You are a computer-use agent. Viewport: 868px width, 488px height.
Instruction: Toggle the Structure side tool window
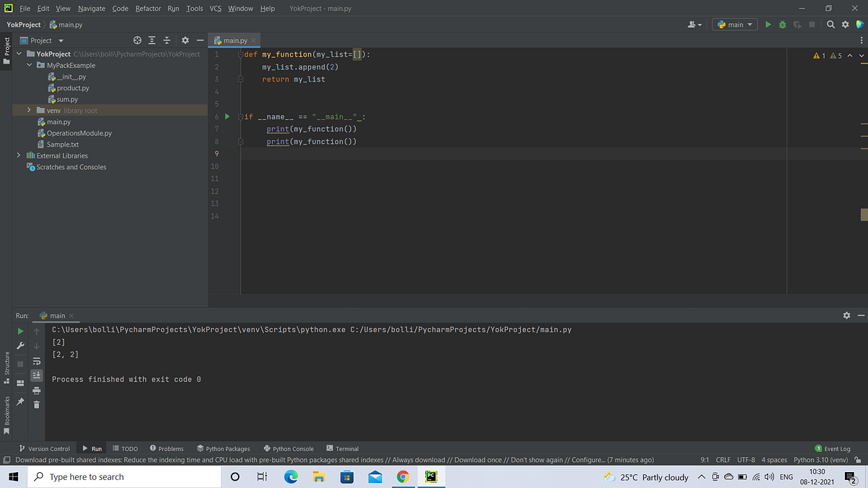coord(7,369)
